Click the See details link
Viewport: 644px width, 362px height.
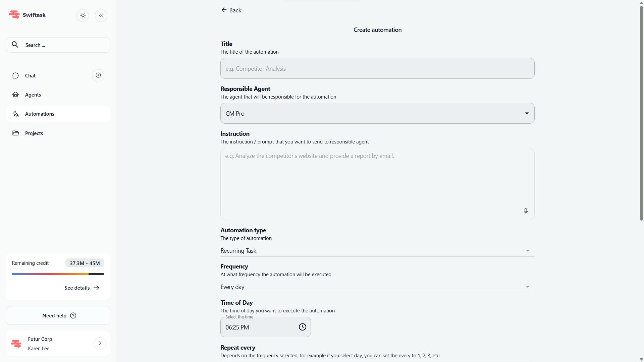coord(82,288)
